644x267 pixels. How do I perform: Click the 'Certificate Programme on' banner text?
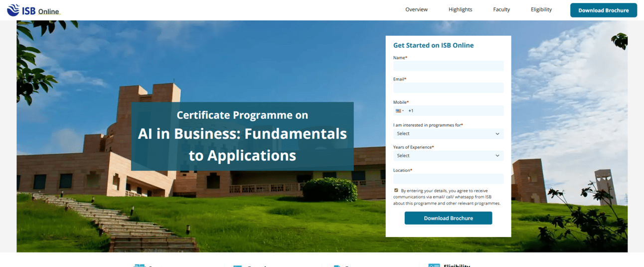(242, 115)
